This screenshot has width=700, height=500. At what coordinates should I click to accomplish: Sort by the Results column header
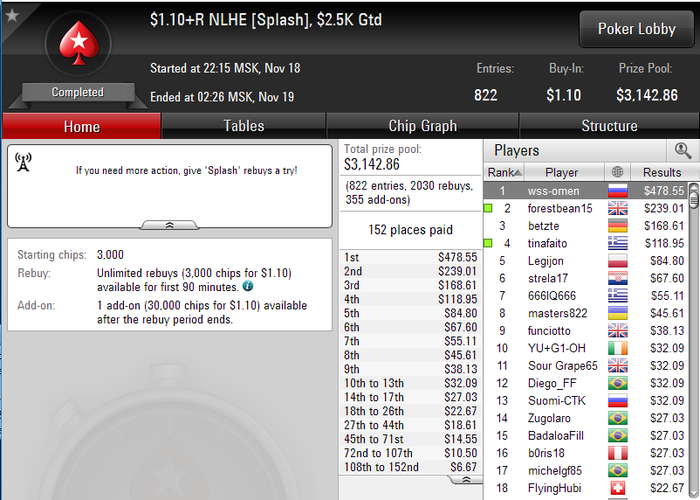coord(662,172)
